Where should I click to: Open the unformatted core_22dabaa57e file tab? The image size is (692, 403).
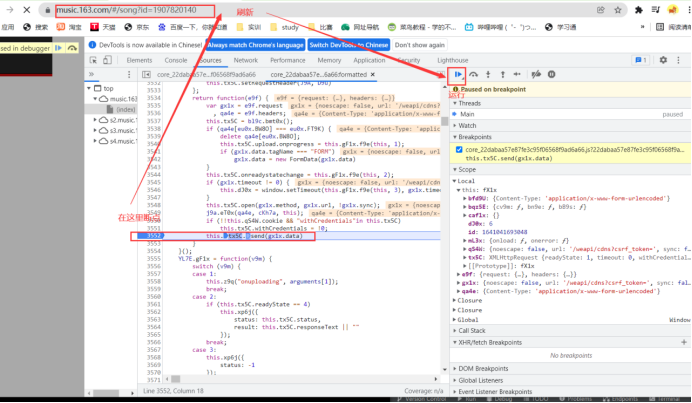(206, 74)
